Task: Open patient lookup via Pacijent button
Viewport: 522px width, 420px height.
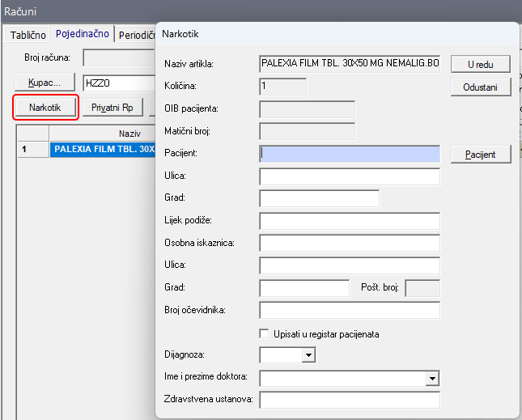Action: 481,155
